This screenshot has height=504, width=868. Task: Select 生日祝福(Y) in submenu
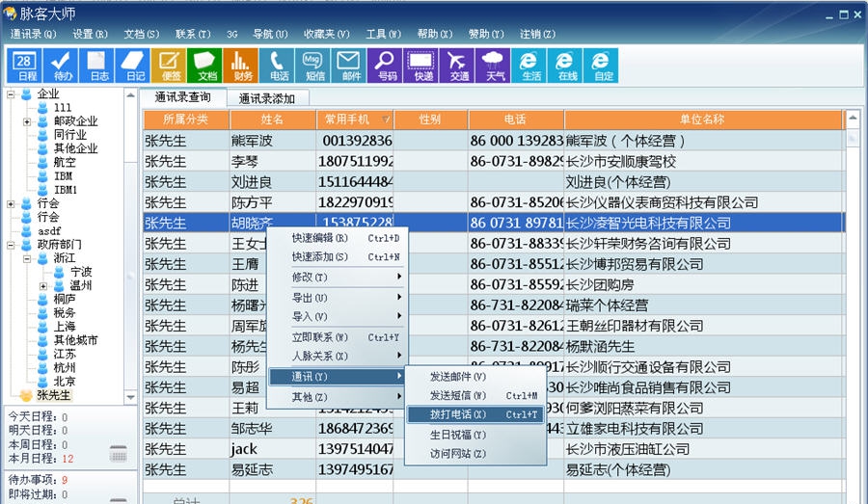click(x=475, y=435)
